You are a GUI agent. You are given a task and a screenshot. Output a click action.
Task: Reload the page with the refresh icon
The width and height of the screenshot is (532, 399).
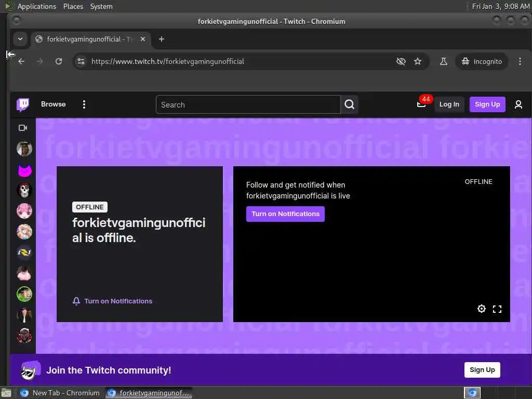click(x=59, y=61)
